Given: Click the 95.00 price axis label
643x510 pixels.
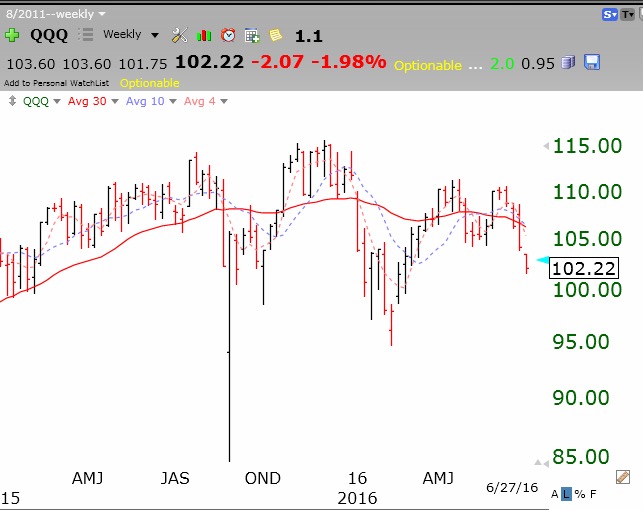Looking at the screenshot, I should point(581,342).
